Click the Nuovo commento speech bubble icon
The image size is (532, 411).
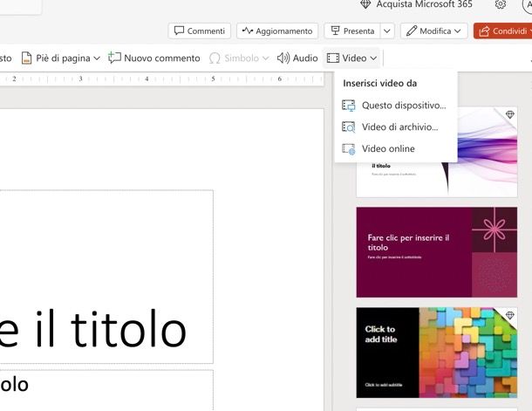pyautogui.click(x=114, y=58)
